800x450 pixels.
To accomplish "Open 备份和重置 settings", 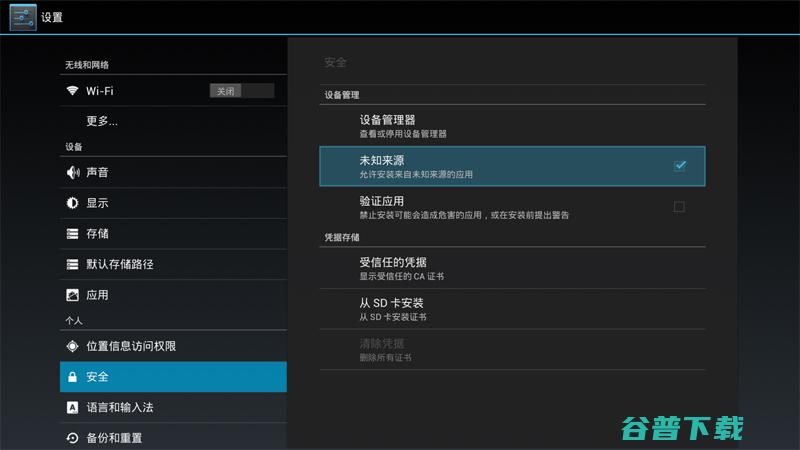I will coord(173,437).
